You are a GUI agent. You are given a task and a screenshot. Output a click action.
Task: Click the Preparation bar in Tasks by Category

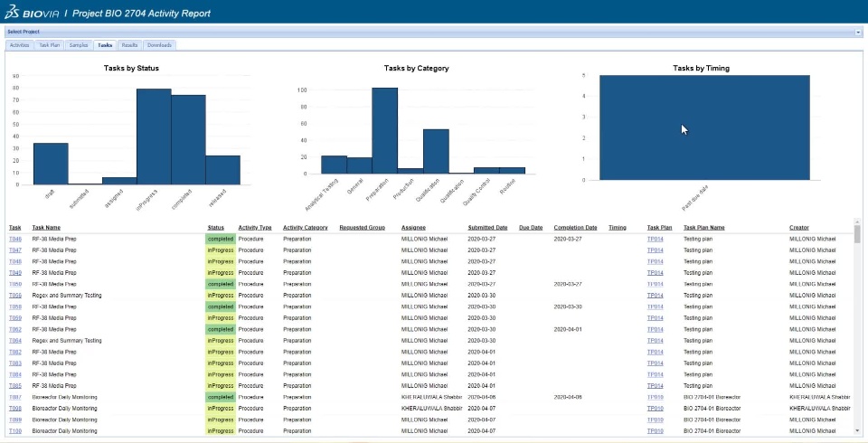point(385,131)
